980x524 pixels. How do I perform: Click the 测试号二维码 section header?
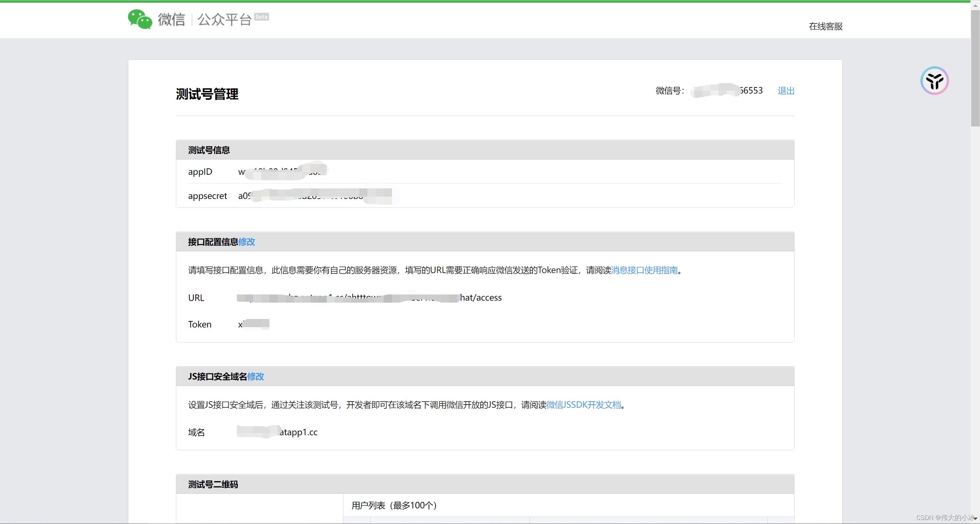point(213,484)
